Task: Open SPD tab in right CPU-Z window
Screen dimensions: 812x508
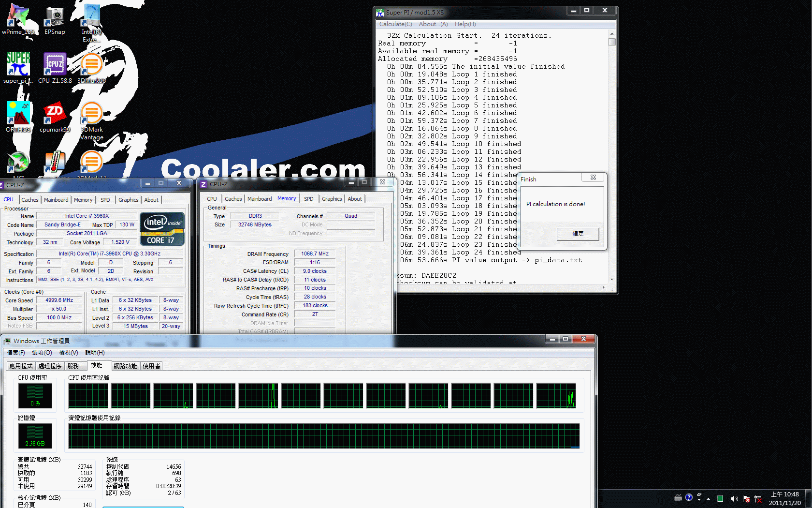Action: point(308,199)
